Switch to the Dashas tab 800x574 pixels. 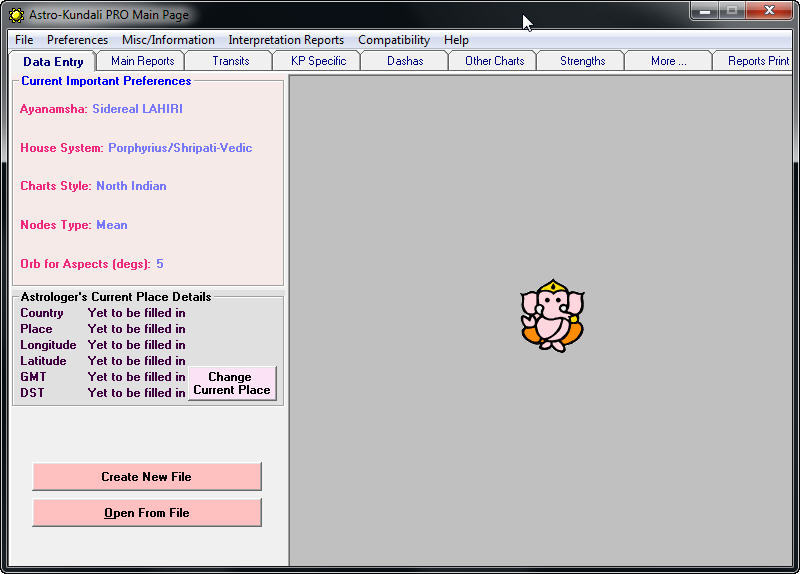tap(405, 61)
